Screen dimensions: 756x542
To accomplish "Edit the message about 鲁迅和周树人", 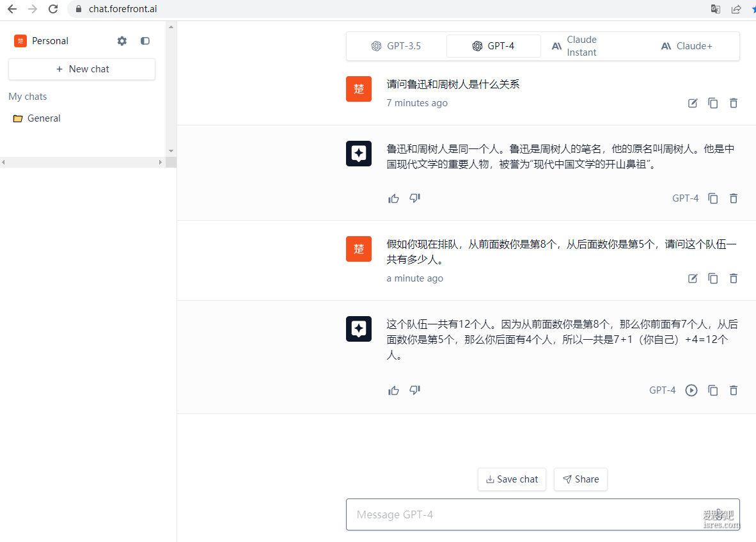I will point(692,103).
